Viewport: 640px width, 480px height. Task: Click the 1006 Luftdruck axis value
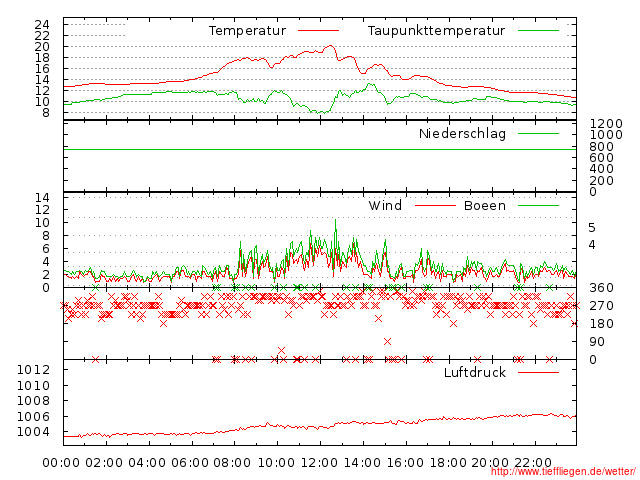33,416
